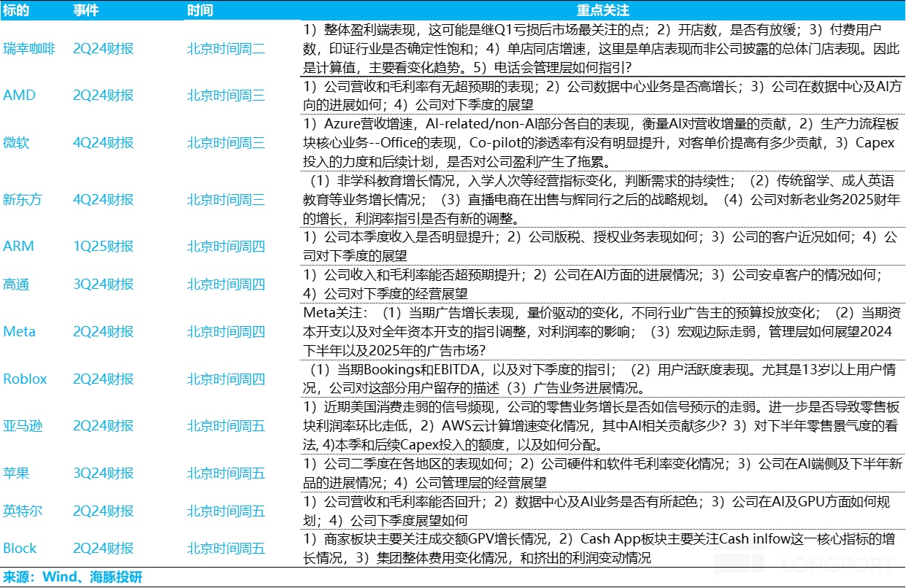Click AMD notes starting 公司营收和毛利率有无超预期
906x588 pixels.
(x=602, y=96)
